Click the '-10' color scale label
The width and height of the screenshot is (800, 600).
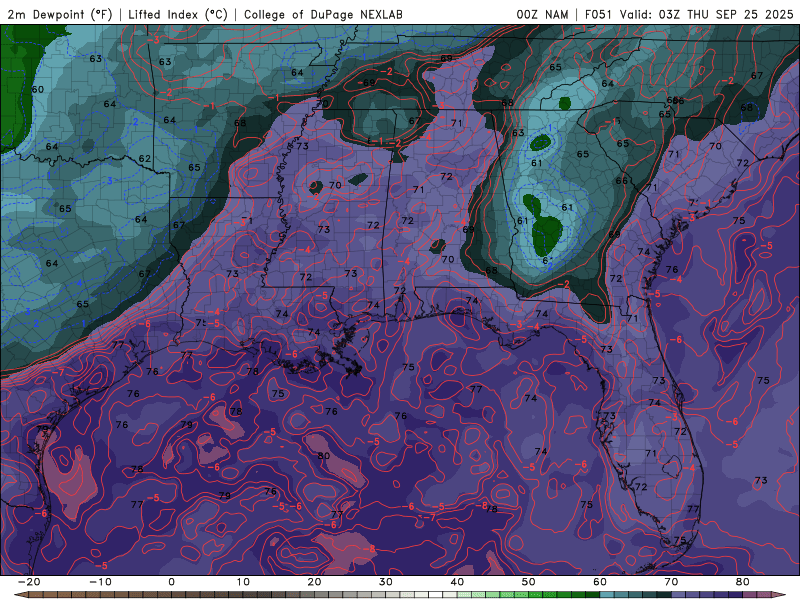pyautogui.click(x=100, y=582)
